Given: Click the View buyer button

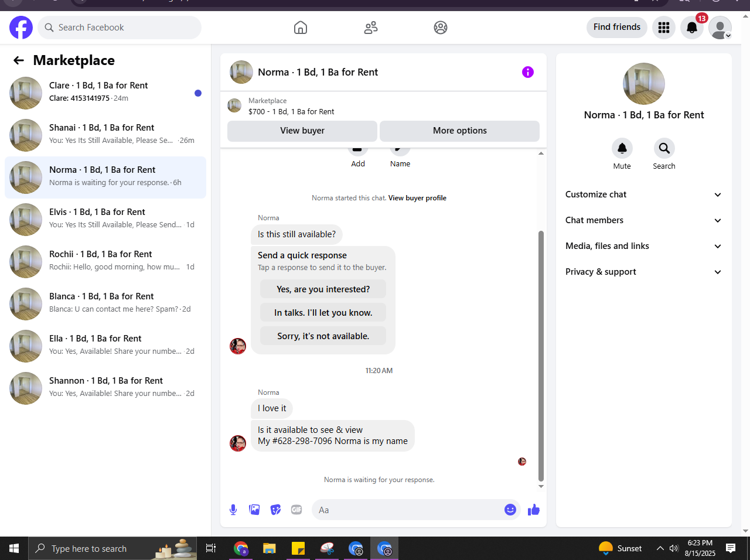Looking at the screenshot, I should 302,131.
